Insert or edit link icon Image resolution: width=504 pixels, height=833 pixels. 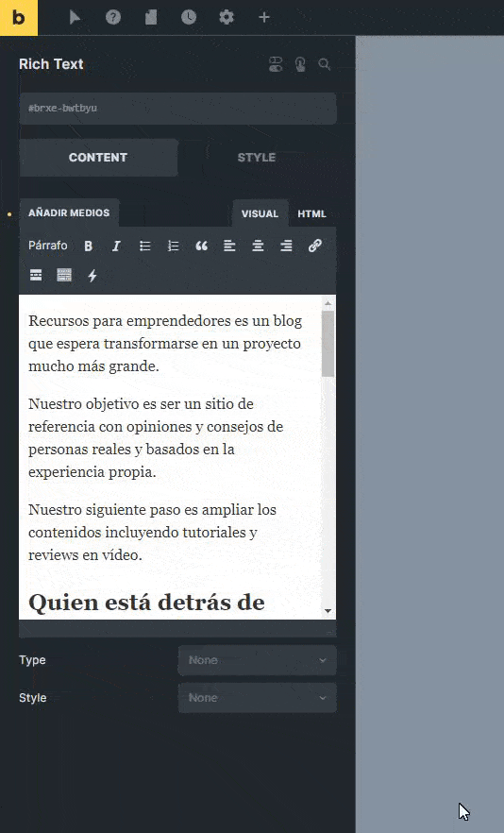(315, 246)
